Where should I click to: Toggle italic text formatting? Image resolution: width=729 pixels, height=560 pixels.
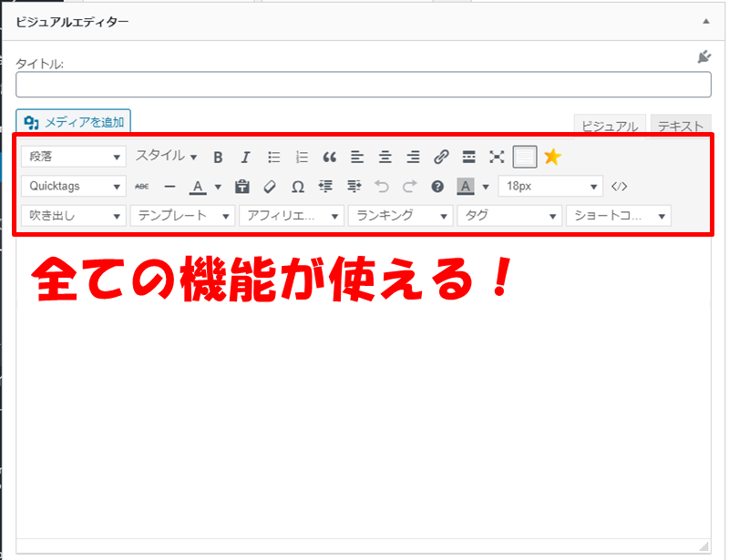click(x=245, y=157)
